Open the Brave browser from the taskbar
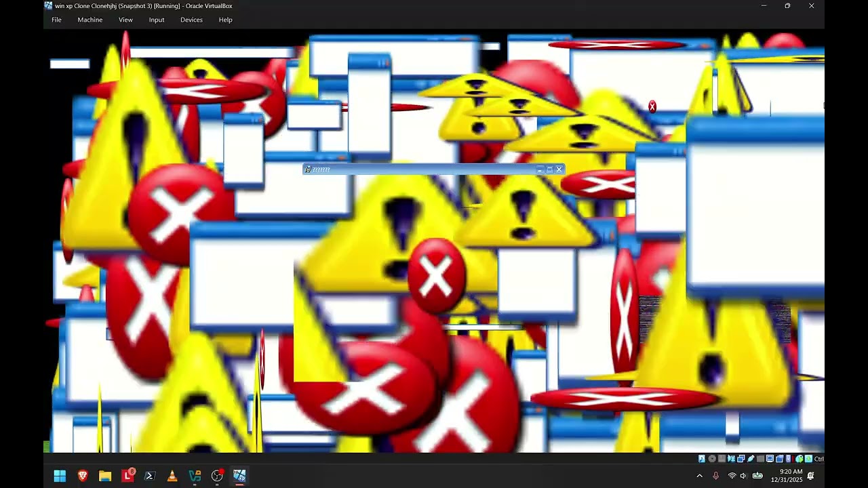 (83, 476)
